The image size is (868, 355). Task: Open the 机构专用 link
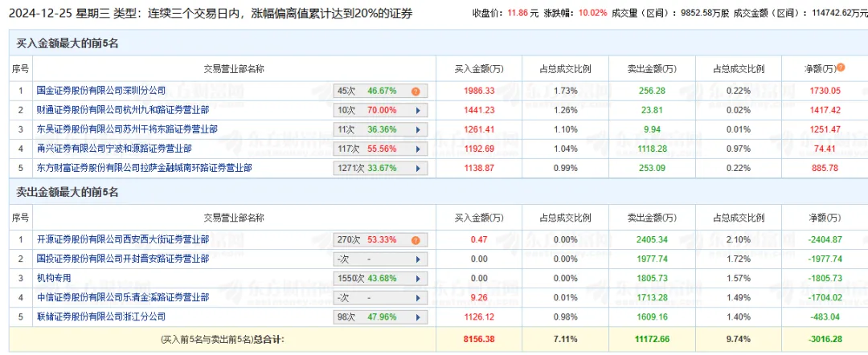click(54, 278)
